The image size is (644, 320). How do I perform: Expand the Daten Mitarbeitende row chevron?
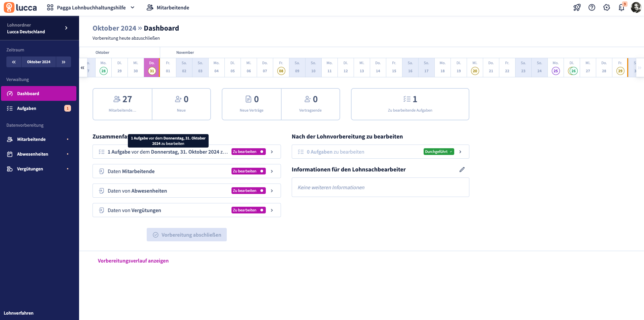point(272,171)
